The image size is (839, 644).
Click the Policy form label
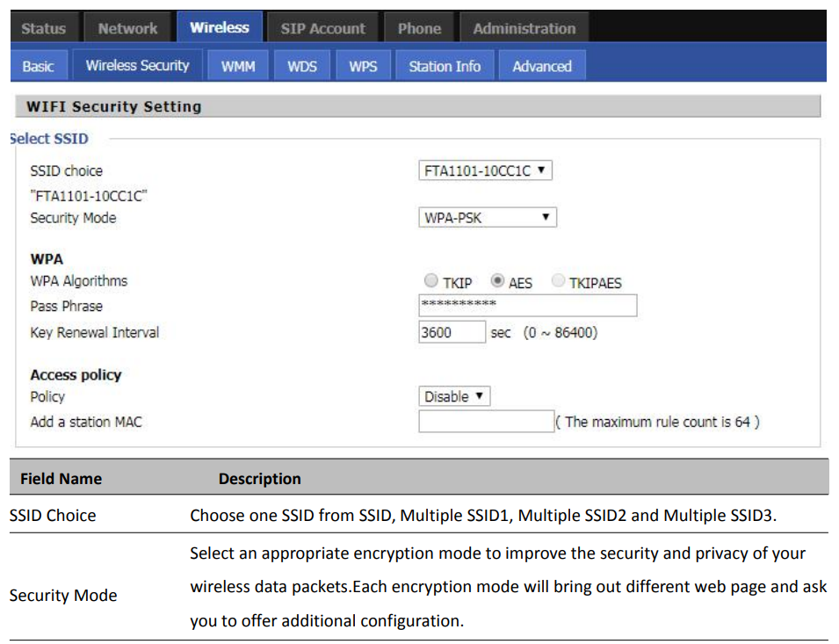click(47, 396)
